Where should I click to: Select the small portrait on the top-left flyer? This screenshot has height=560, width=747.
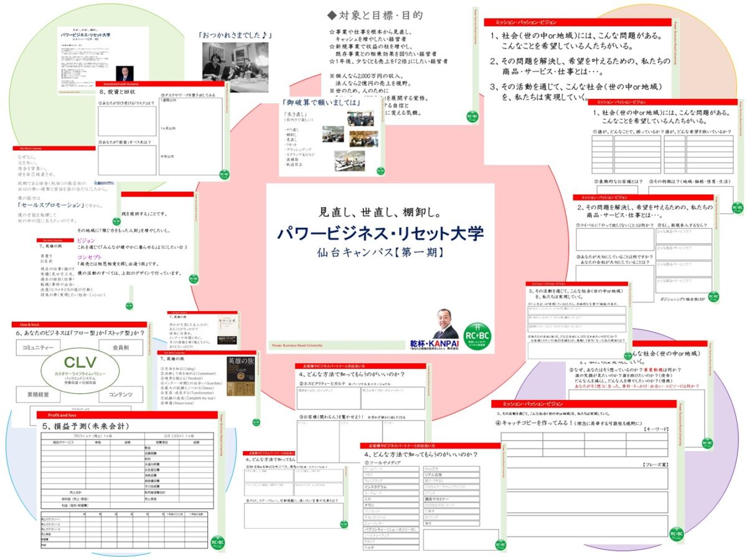[125, 73]
